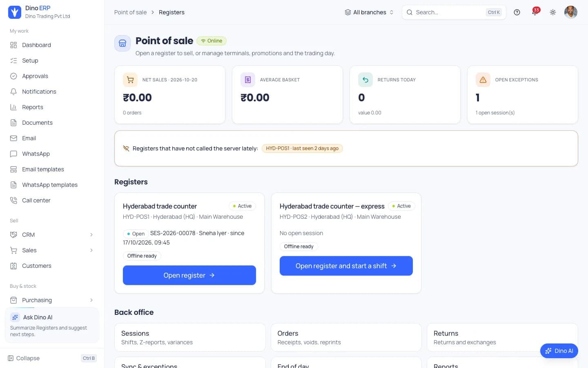The image size is (588, 368).
Task: Expand the Sales menu chevron
Action: click(x=91, y=250)
